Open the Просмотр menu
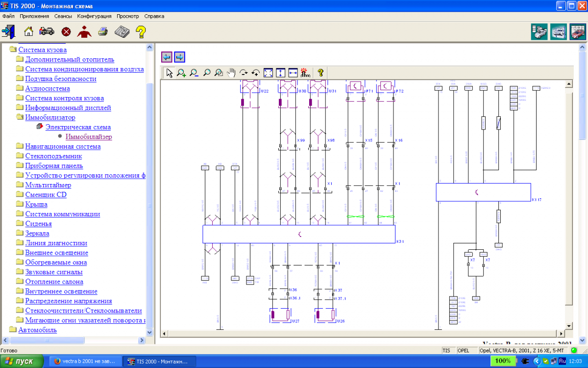The width and height of the screenshot is (588, 368). click(x=127, y=16)
